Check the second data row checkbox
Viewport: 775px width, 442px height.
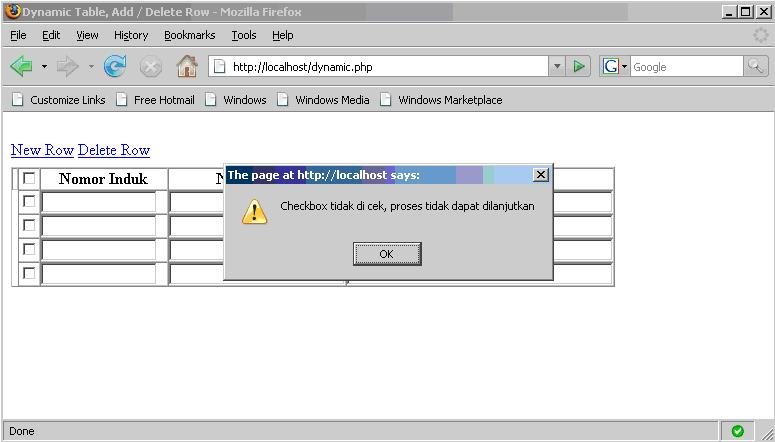pyautogui.click(x=29, y=225)
